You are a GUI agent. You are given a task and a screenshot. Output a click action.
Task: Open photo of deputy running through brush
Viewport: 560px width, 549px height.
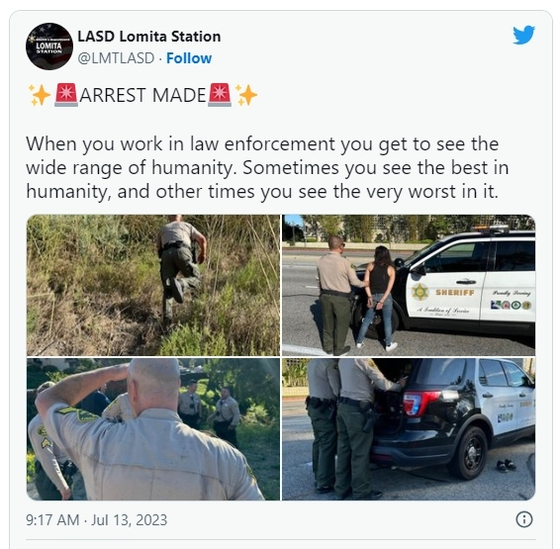pyautogui.click(x=153, y=285)
